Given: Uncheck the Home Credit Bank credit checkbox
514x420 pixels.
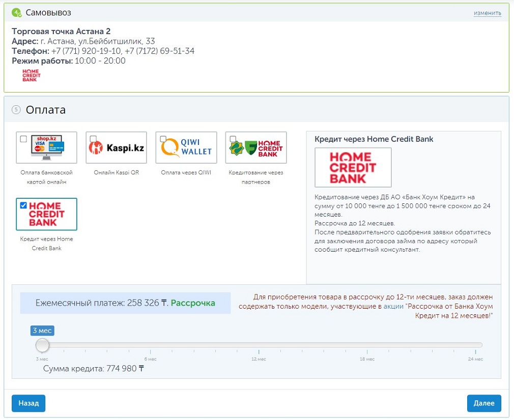Looking at the screenshot, I should pos(23,205).
